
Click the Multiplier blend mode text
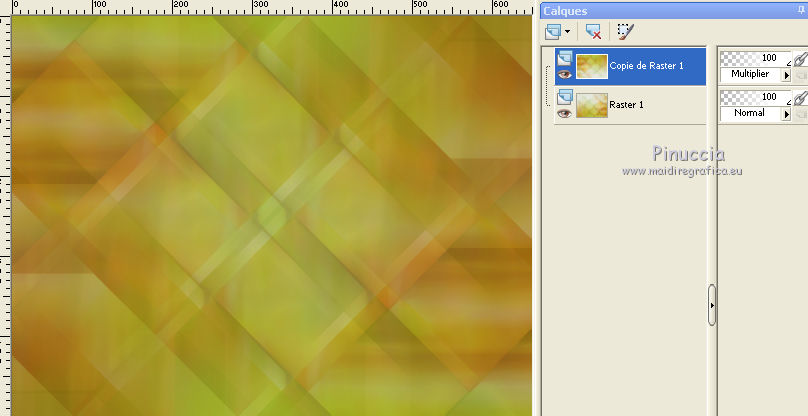(x=750, y=74)
